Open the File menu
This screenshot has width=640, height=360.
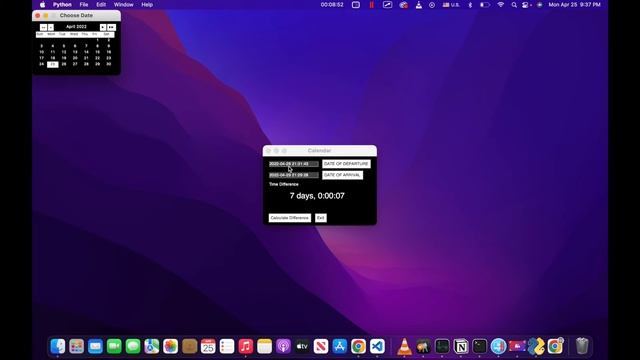click(x=84, y=5)
